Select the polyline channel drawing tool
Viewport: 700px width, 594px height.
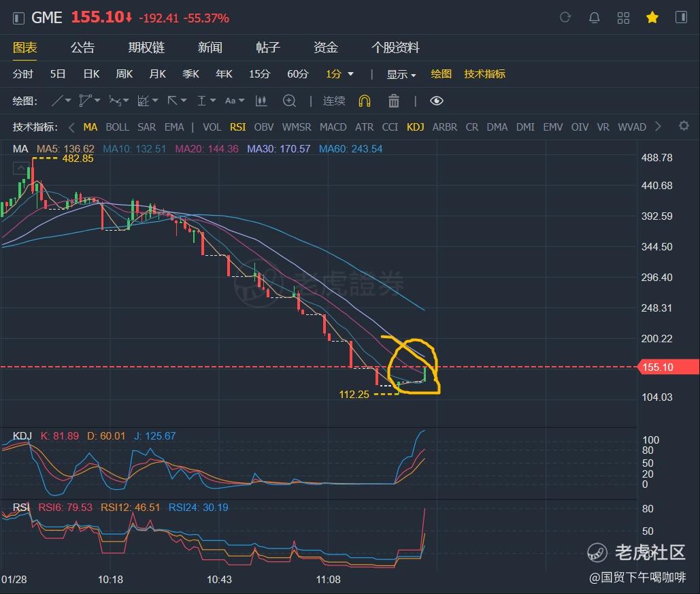click(85, 101)
